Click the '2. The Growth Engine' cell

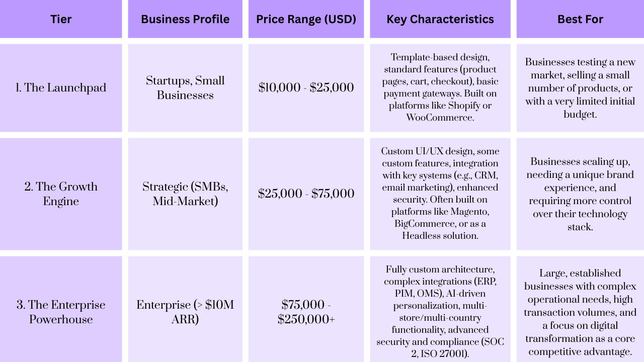click(61, 194)
